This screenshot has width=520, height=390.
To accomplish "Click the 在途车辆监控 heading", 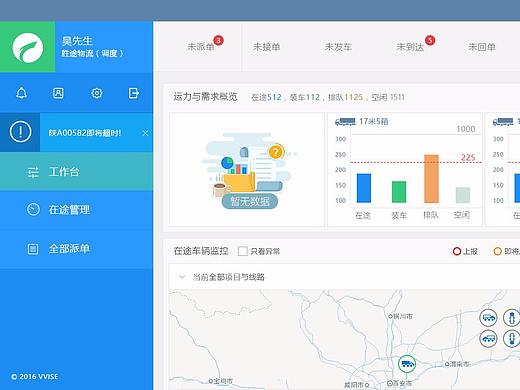I will [201, 251].
